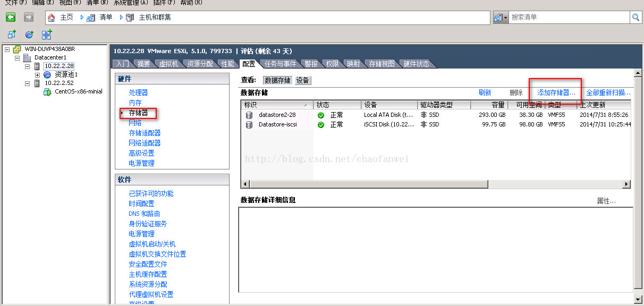Viewport: 644px width, 306px height.
Task: Sort datastores by the 标识 column header
Action: tap(277, 105)
